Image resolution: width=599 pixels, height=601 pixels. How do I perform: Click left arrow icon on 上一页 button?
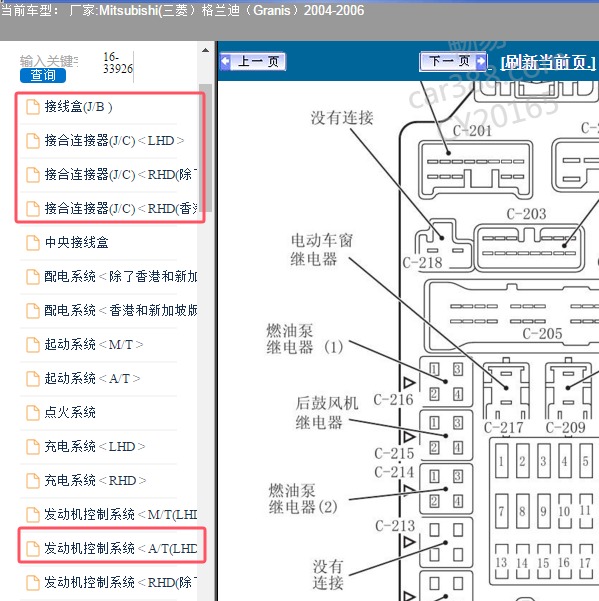225,61
